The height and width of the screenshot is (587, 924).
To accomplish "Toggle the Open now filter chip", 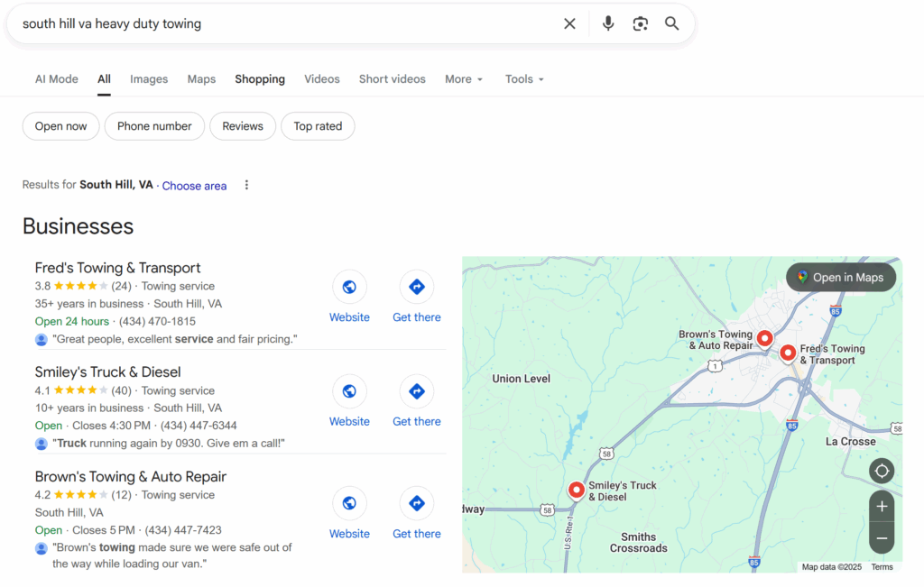I will 60,126.
